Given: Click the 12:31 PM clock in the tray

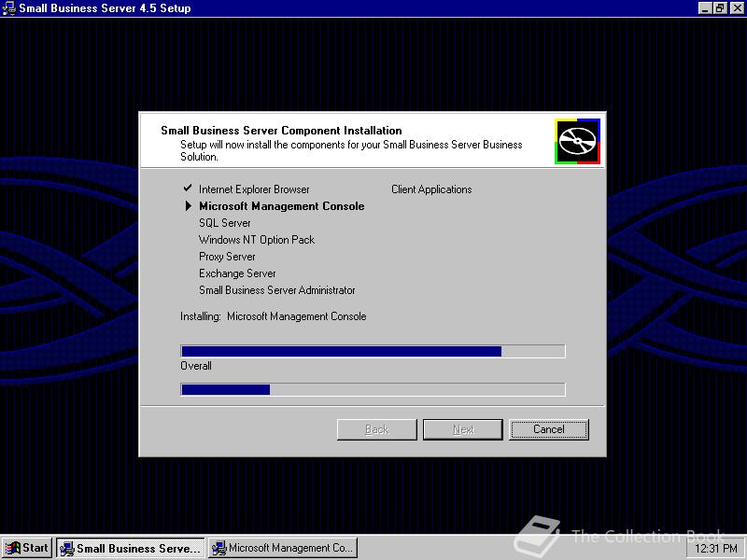Looking at the screenshot, I should 715,548.
